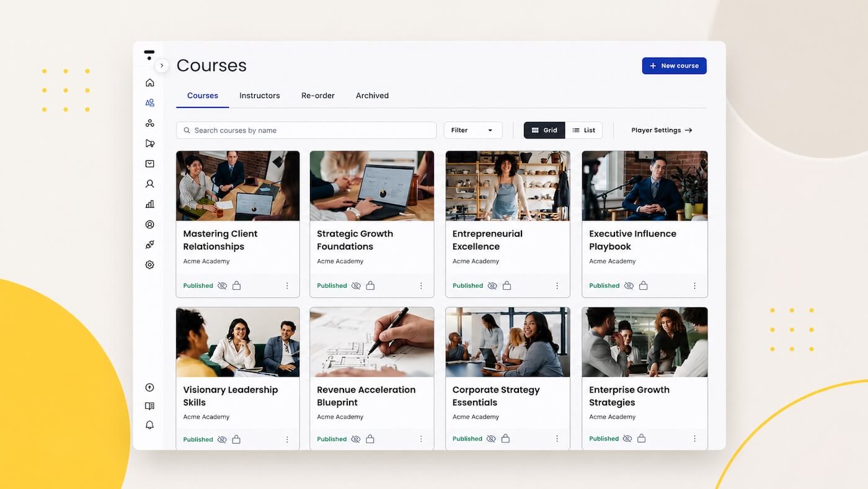Toggle visibility eye on Entrepreneurial Excellence
This screenshot has height=489, width=868.
[x=492, y=286]
